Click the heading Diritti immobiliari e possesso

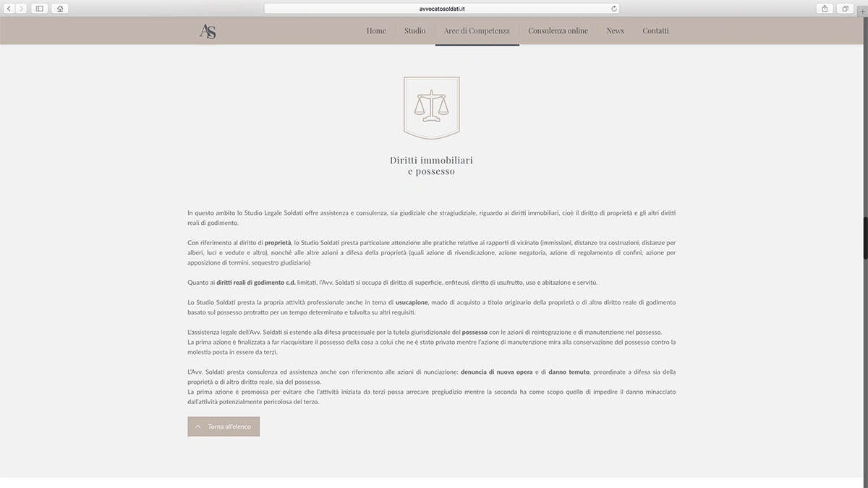431,166
